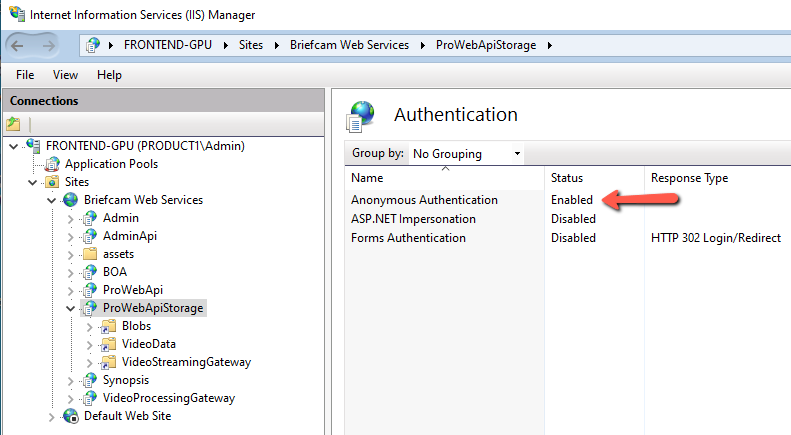Click the Briefcam Web Services breadcrumb segment

coord(349,45)
